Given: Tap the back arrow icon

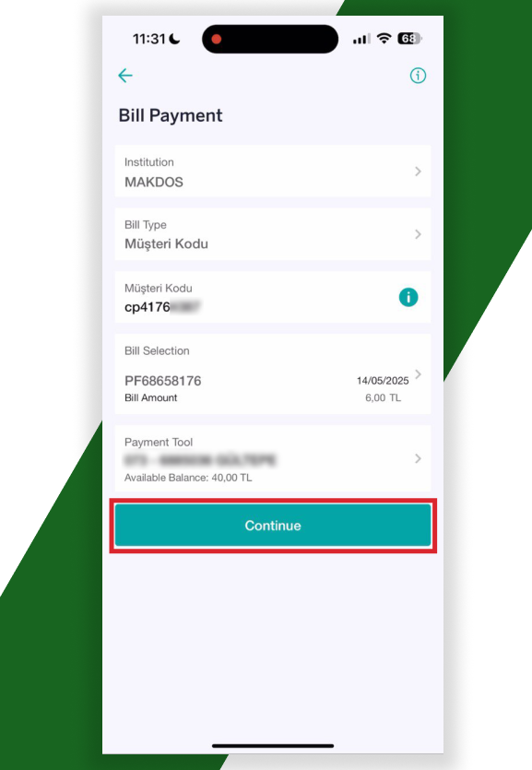Looking at the screenshot, I should tap(125, 76).
